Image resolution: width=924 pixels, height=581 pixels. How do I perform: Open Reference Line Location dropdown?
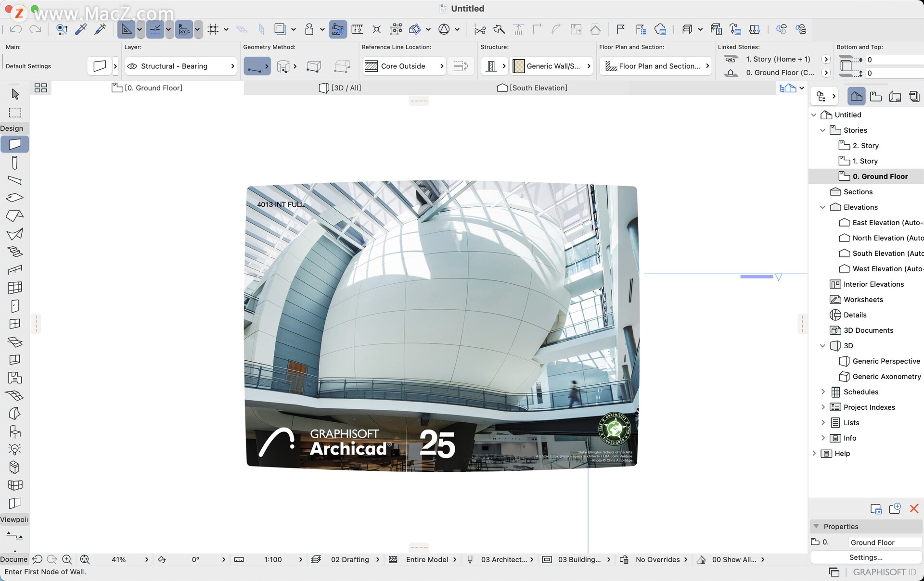point(405,65)
